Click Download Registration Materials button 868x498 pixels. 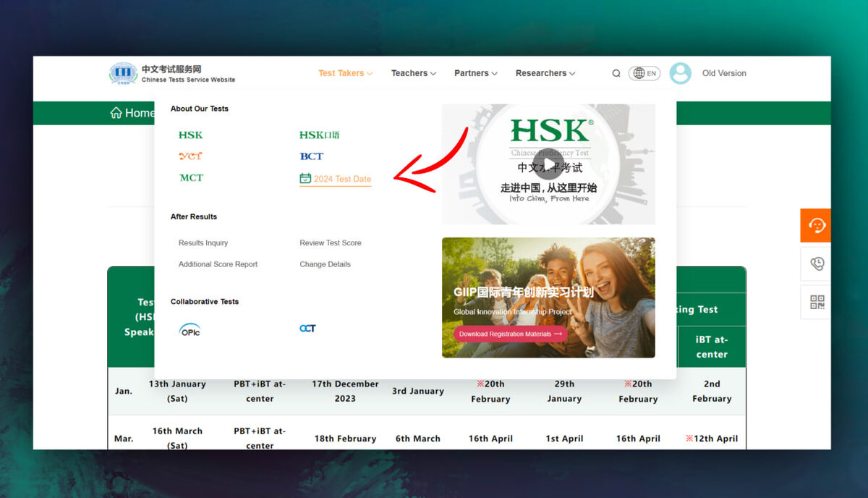click(x=511, y=334)
